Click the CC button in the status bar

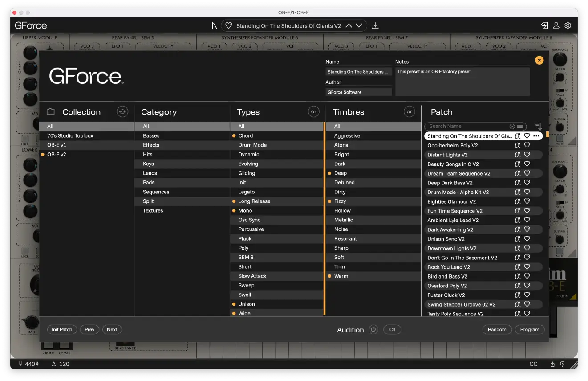click(533, 364)
